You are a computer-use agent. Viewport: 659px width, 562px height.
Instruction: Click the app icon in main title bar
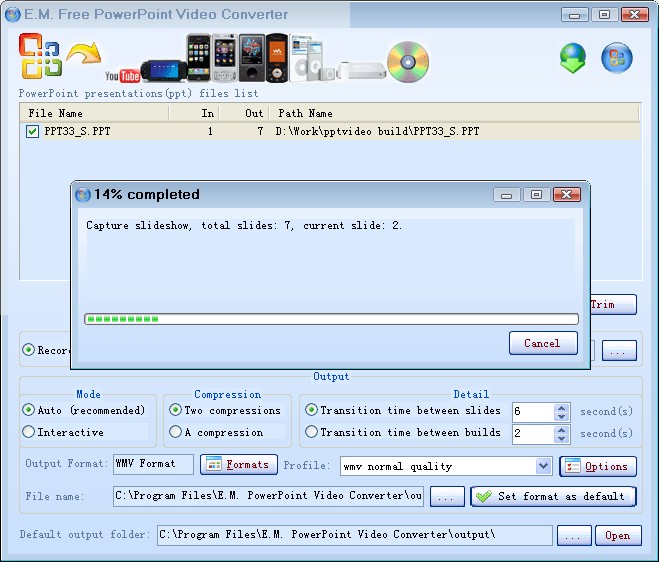tap(13, 14)
